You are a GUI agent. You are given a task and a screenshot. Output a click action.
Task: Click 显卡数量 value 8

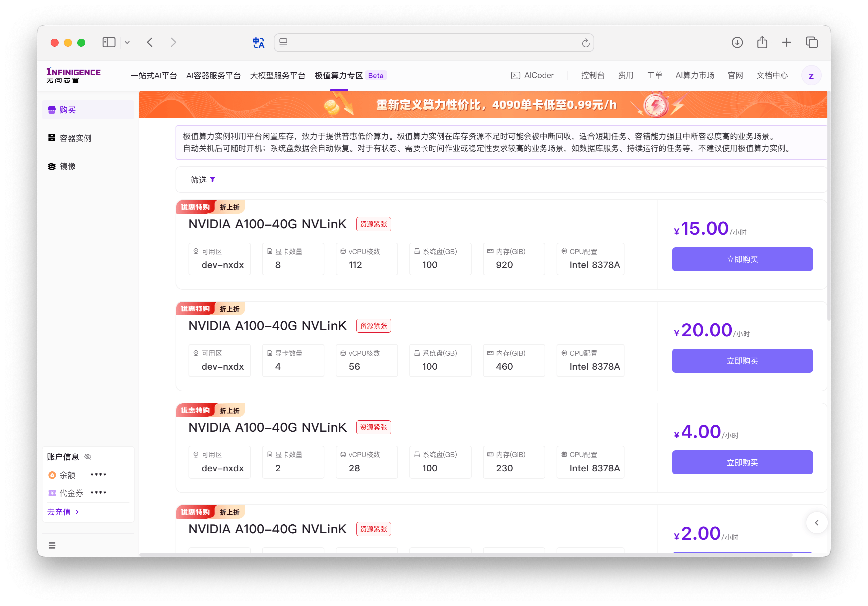(278, 265)
